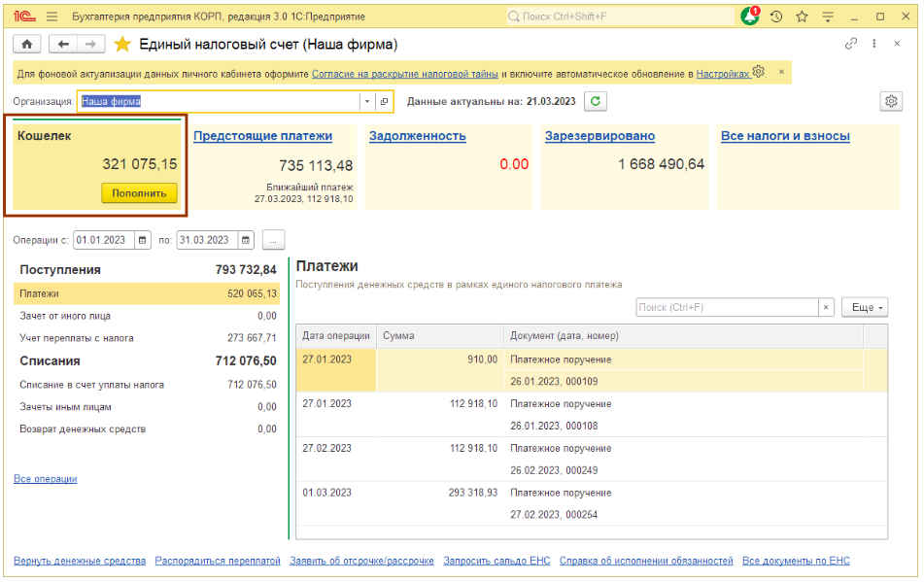The width and height of the screenshot is (924, 582).
Task: Open the Еще dropdown menu
Action: coord(864,307)
